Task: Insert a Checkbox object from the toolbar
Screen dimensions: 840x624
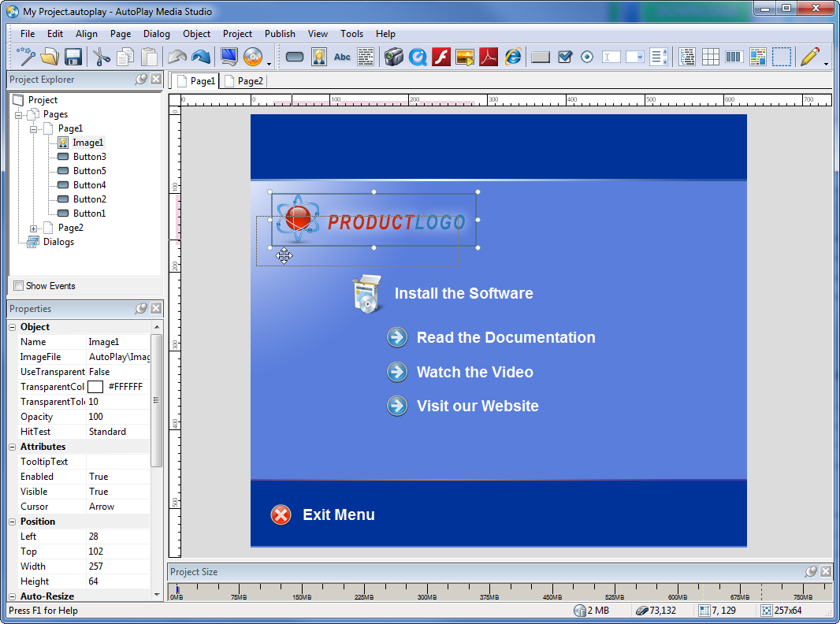Action: click(x=564, y=57)
